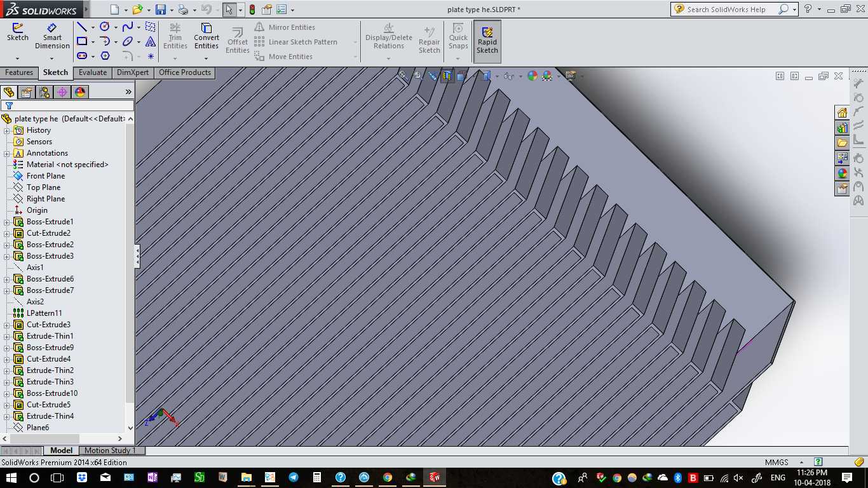
Task: Switch to the DimXpert tab
Action: coord(133,72)
